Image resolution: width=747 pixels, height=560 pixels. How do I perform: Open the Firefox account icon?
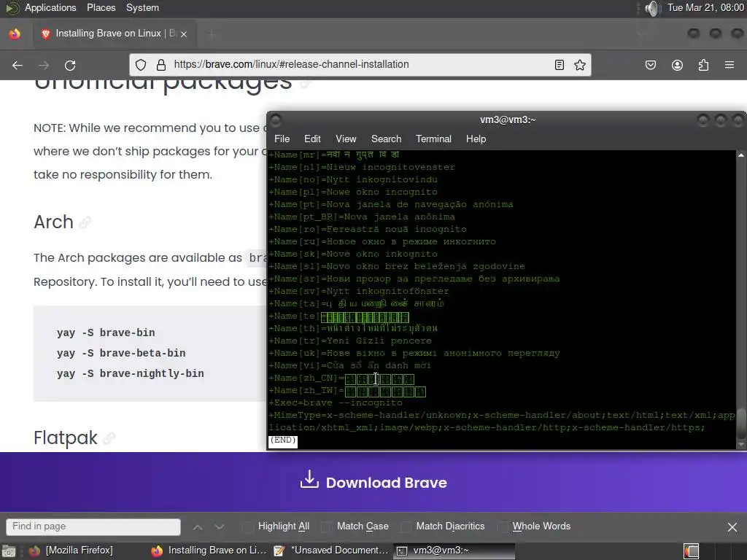677,65
